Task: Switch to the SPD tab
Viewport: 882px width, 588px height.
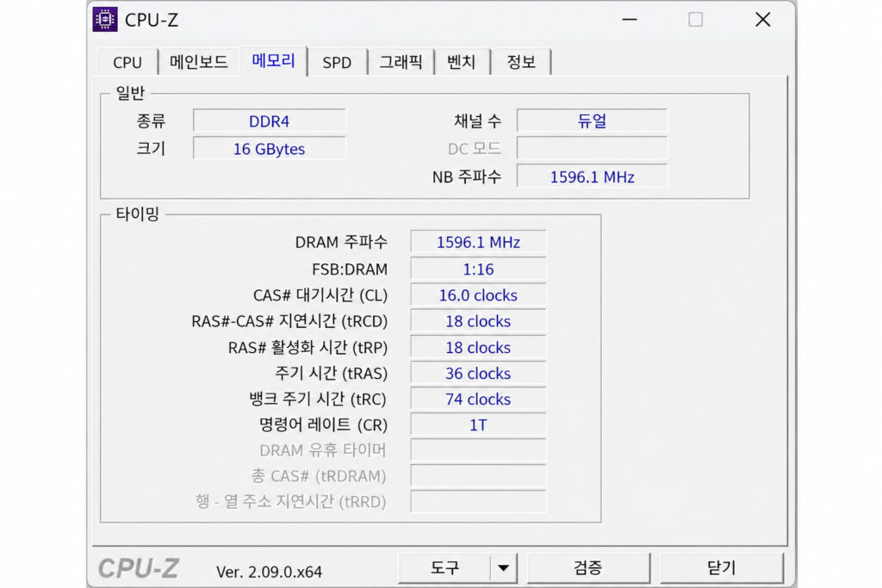Action: point(337,62)
